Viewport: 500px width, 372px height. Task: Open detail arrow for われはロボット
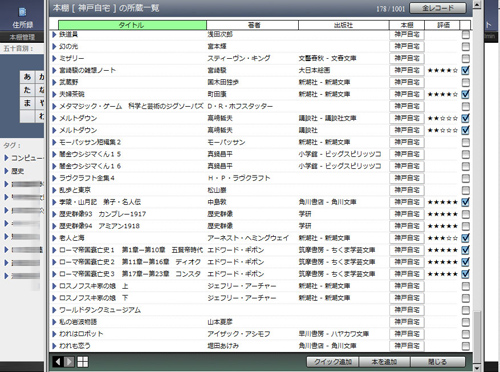point(54,334)
